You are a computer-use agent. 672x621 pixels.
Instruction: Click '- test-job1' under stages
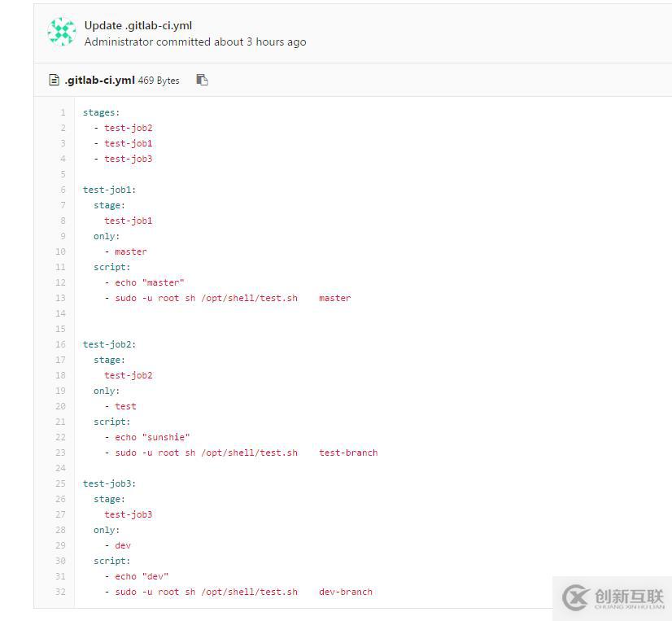click(x=123, y=143)
